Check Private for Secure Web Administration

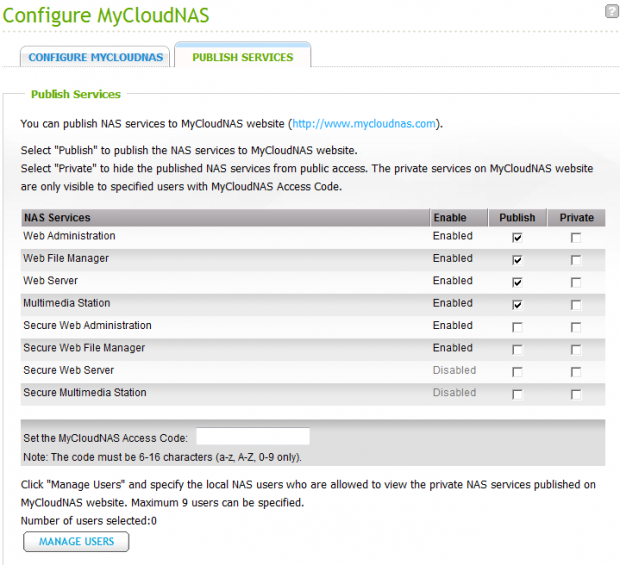tap(576, 327)
